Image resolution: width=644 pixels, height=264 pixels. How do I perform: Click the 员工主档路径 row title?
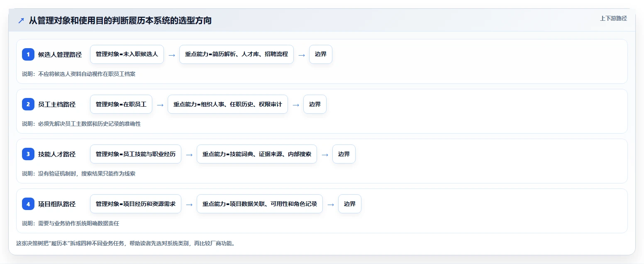tap(57, 104)
